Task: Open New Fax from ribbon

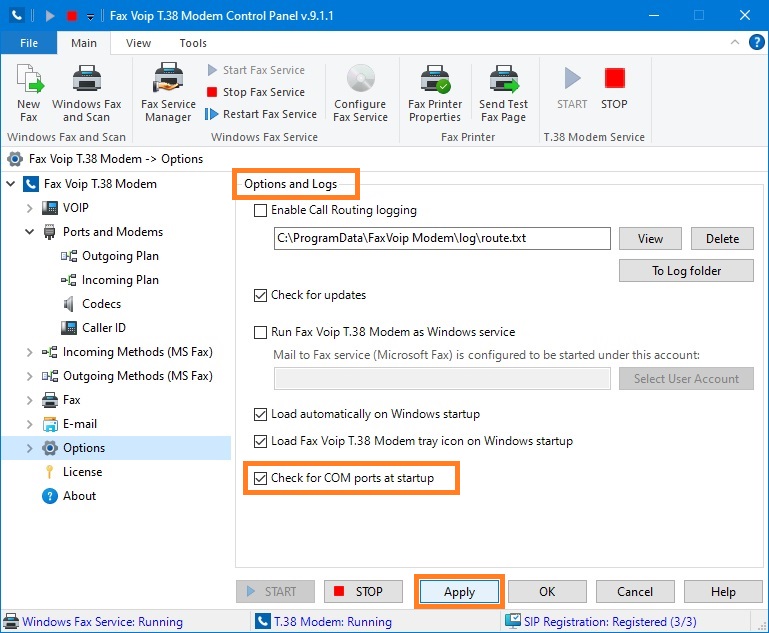Action: click(x=29, y=93)
